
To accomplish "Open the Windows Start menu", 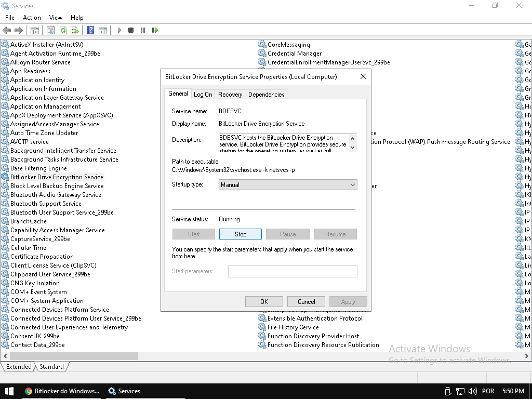I will click(9, 391).
